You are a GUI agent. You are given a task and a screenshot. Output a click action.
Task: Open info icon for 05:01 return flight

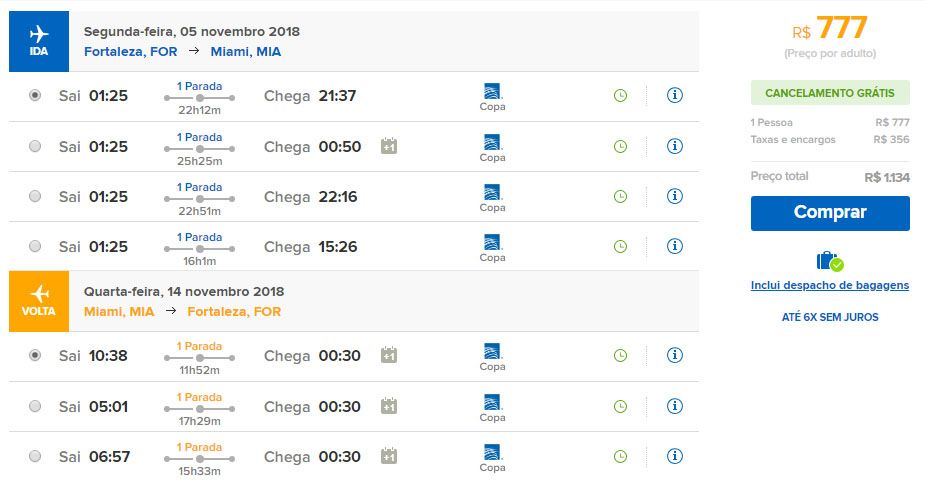(x=674, y=406)
